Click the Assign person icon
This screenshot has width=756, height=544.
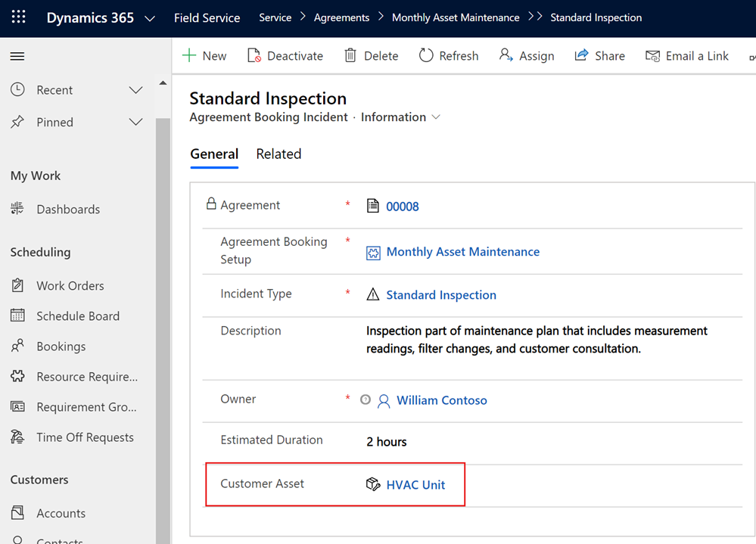(506, 55)
